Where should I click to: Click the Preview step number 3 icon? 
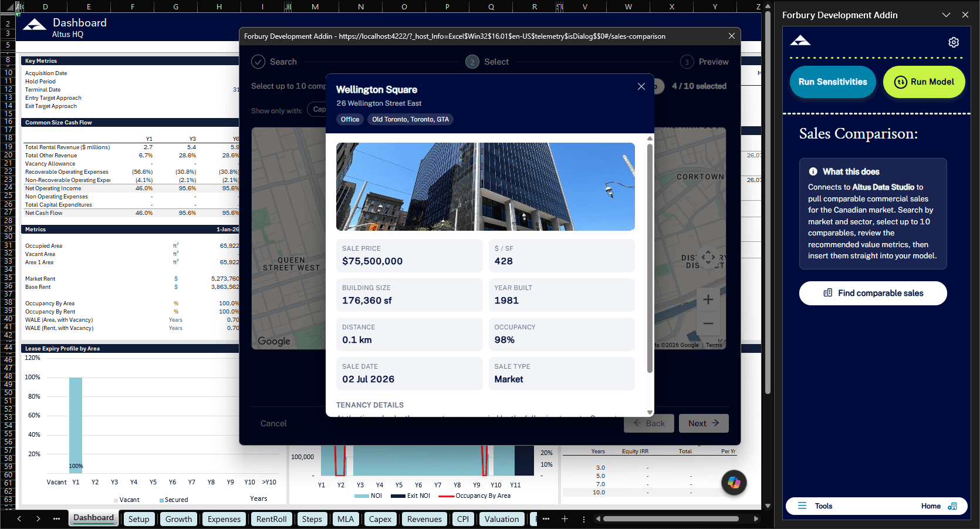(x=687, y=62)
